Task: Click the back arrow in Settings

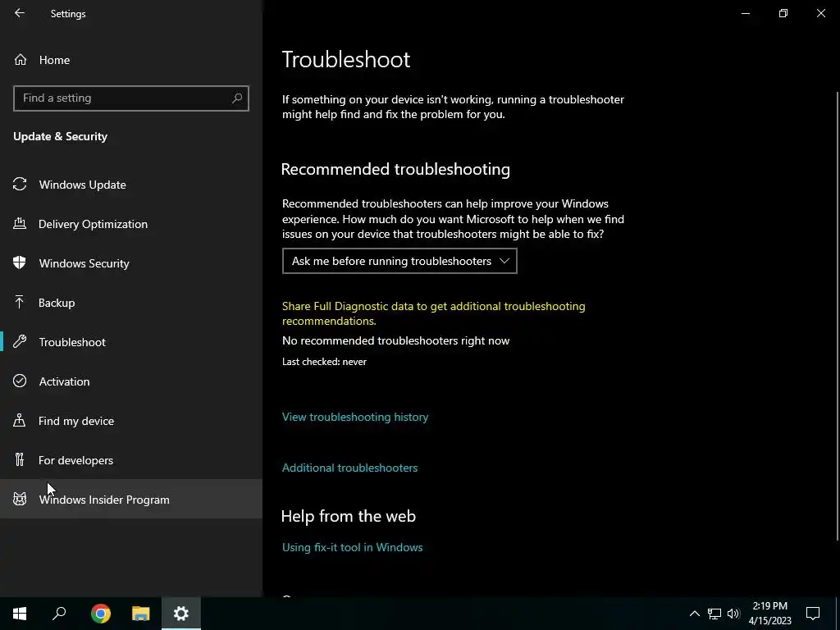Action: click(20, 13)
